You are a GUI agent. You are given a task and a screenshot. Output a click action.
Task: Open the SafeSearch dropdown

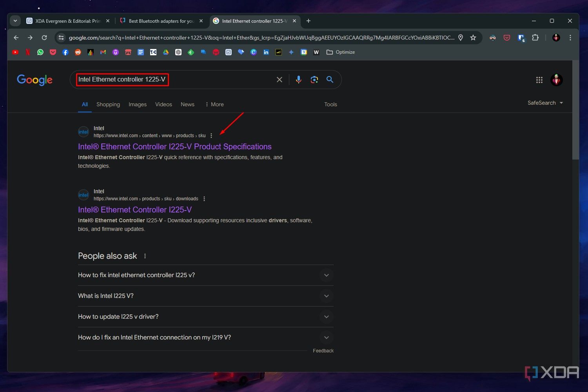[545, 103]
